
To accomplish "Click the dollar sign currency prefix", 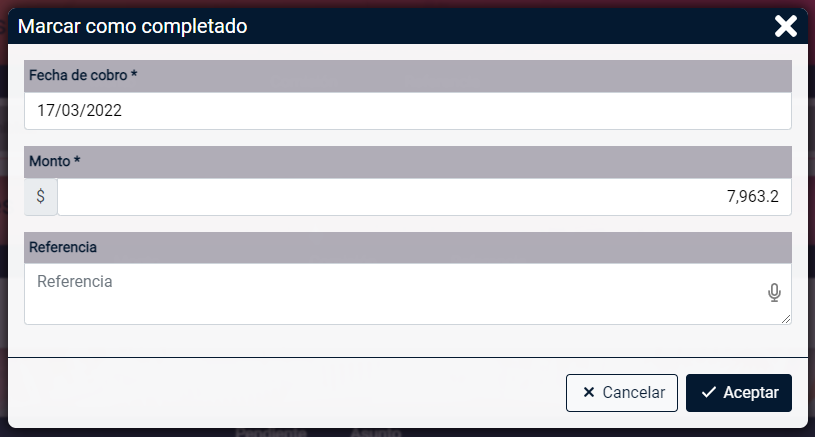I will 41,196.
